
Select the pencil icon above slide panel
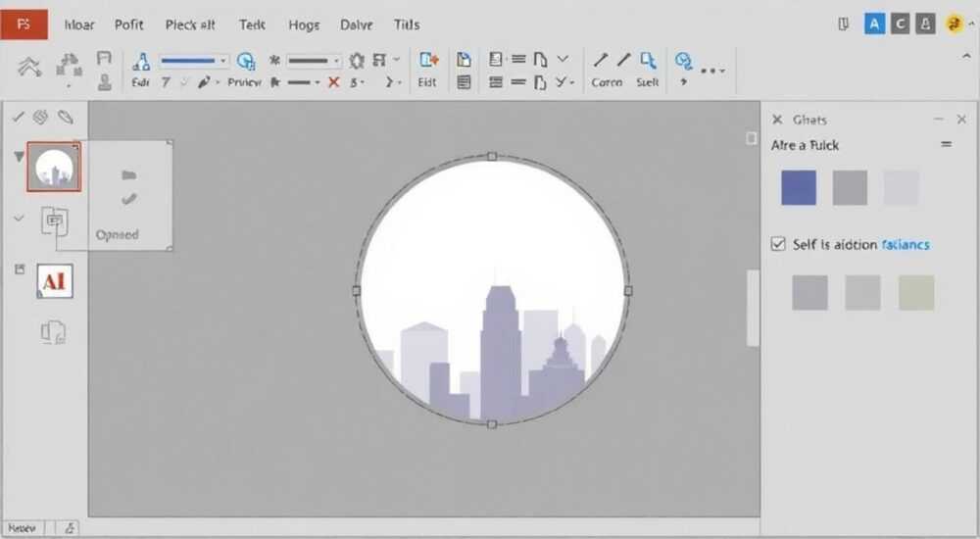[x=65, y=117]
